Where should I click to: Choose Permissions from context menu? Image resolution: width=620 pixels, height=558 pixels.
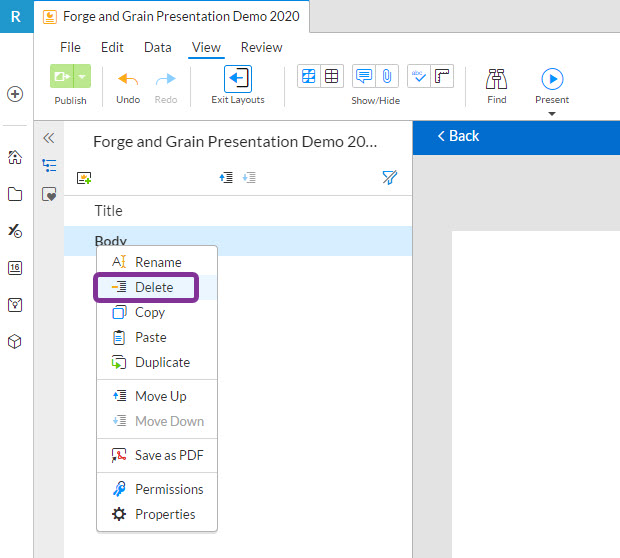(157, 489)
